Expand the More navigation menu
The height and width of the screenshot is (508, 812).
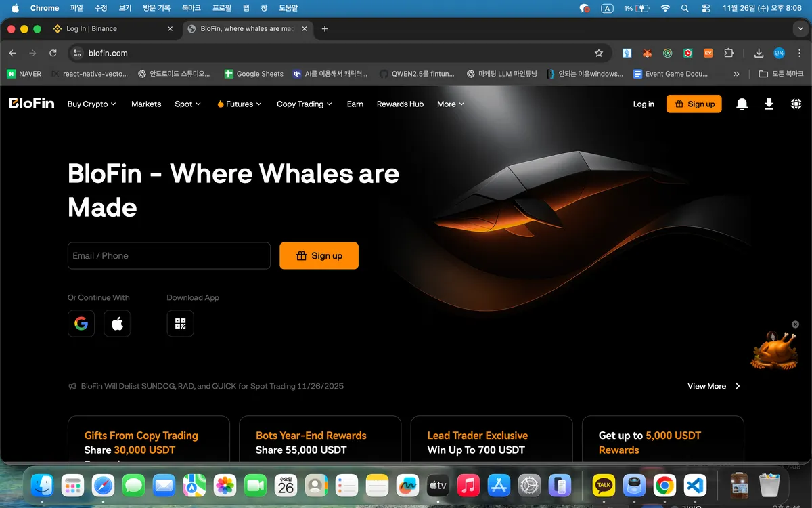(x=450, y=104)
